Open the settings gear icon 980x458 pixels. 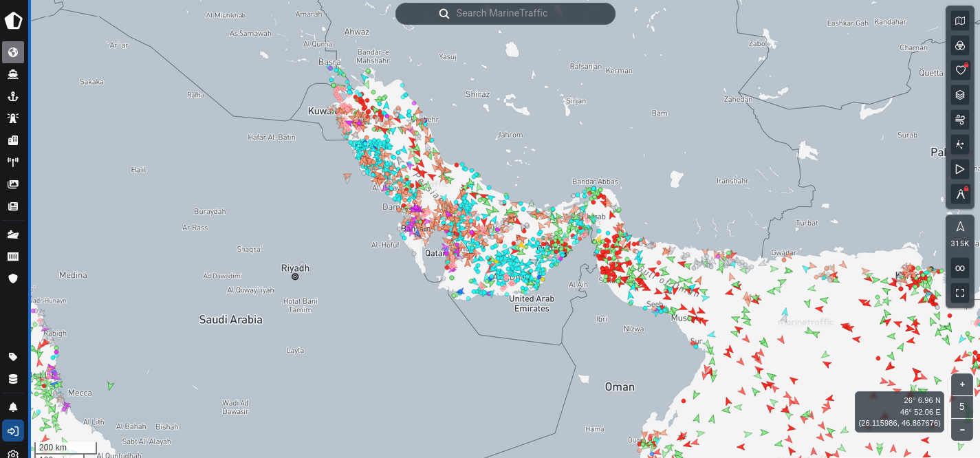click(13, 454)
